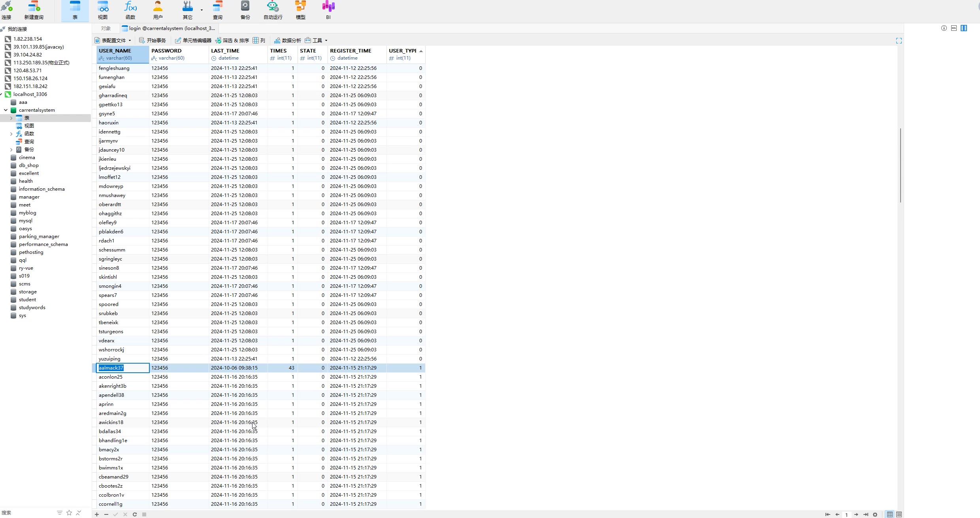Switch to the 对象 objects tab

coord(106,28)
